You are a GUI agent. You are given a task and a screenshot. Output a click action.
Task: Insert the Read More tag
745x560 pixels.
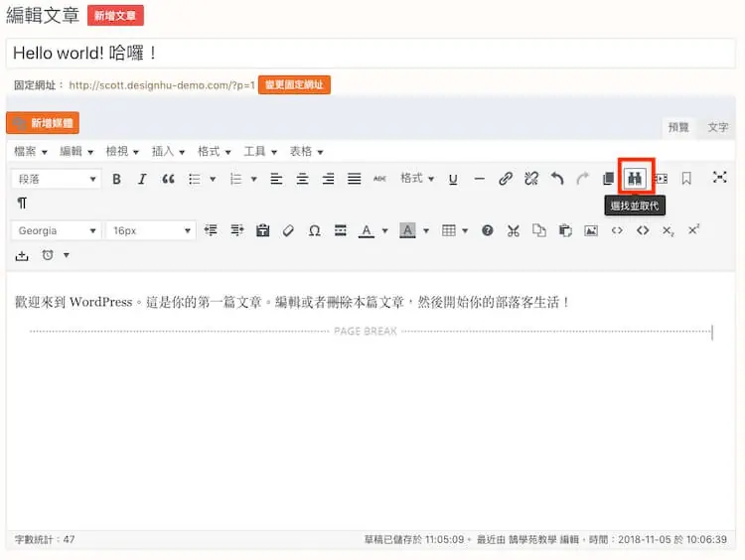tap(340, 230)
